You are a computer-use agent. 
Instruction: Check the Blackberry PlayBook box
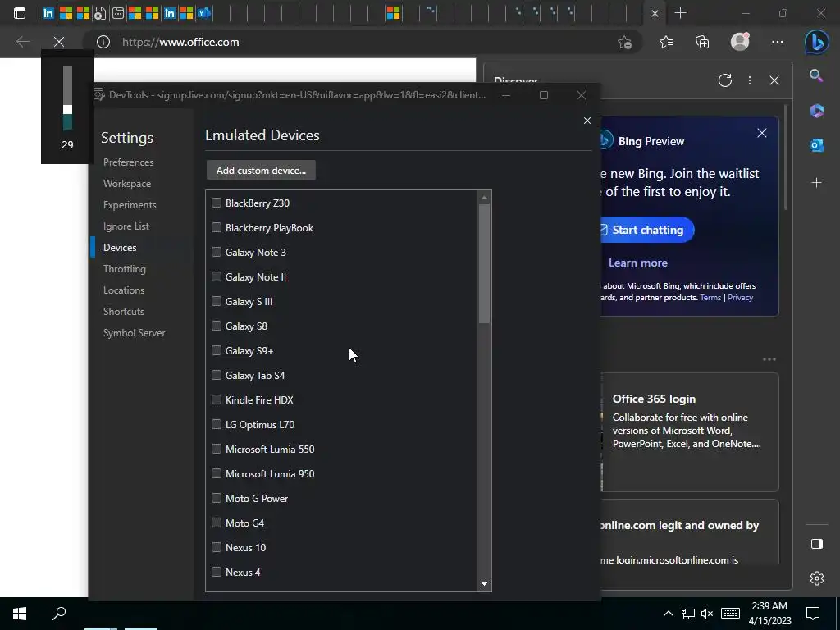click(217, 227)
